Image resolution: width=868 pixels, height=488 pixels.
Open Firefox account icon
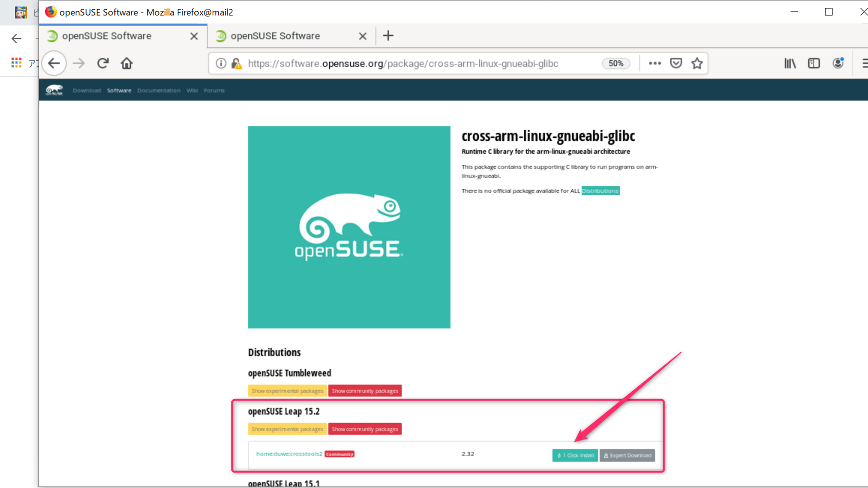tap(838, 63)
